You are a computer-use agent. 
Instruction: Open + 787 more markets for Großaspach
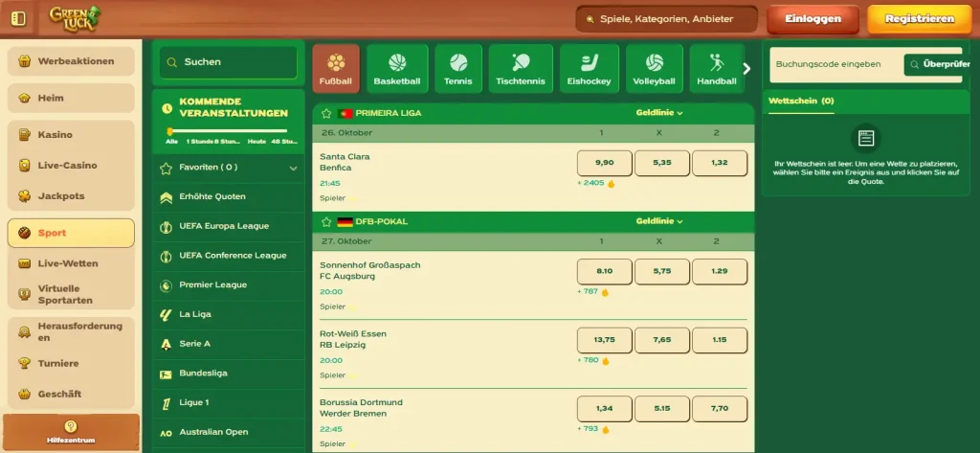point(593,291)
